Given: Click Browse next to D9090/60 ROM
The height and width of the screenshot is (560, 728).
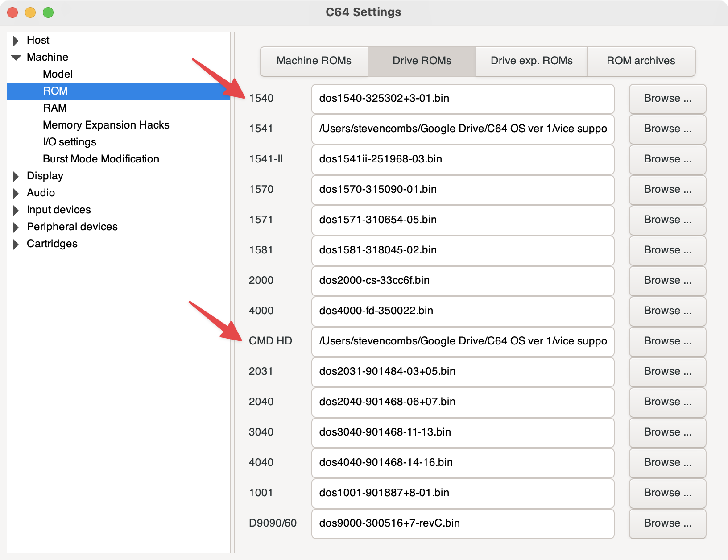Looking at the screenshot, I should (667, 523).
